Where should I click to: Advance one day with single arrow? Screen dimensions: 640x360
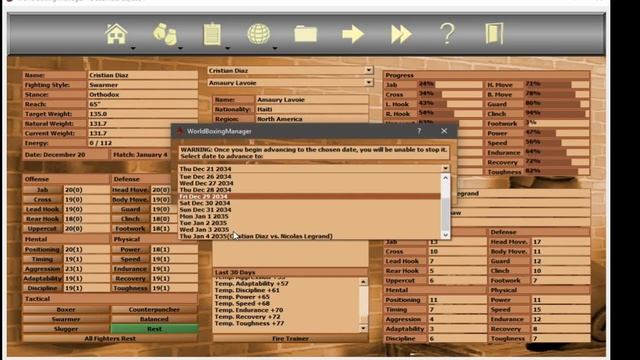353,34
